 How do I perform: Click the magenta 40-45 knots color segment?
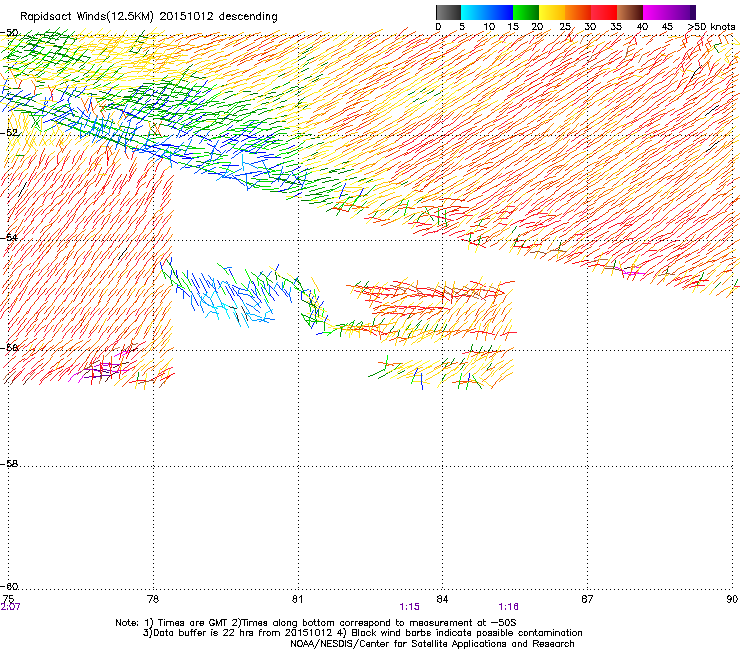point(656,12)
